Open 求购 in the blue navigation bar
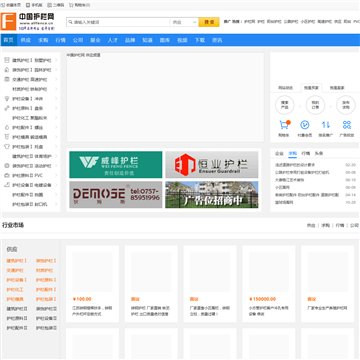Viewport: 360px width, 360px height. coord(43,40)
